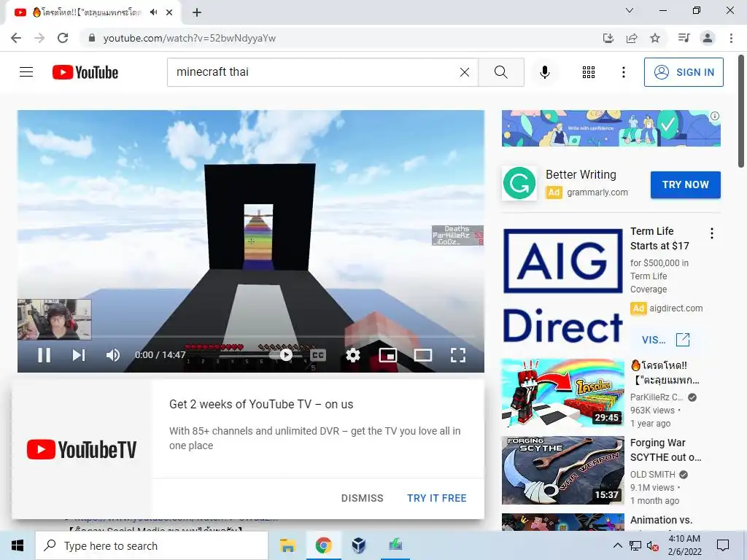Open the Animation vs. video title
Viewport: 747px width, 560px height.
click(661, 520)
